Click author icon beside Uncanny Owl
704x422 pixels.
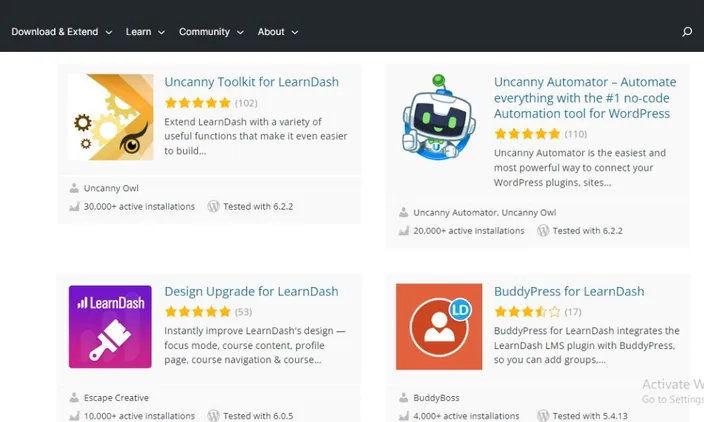click(x=74, y=188)
